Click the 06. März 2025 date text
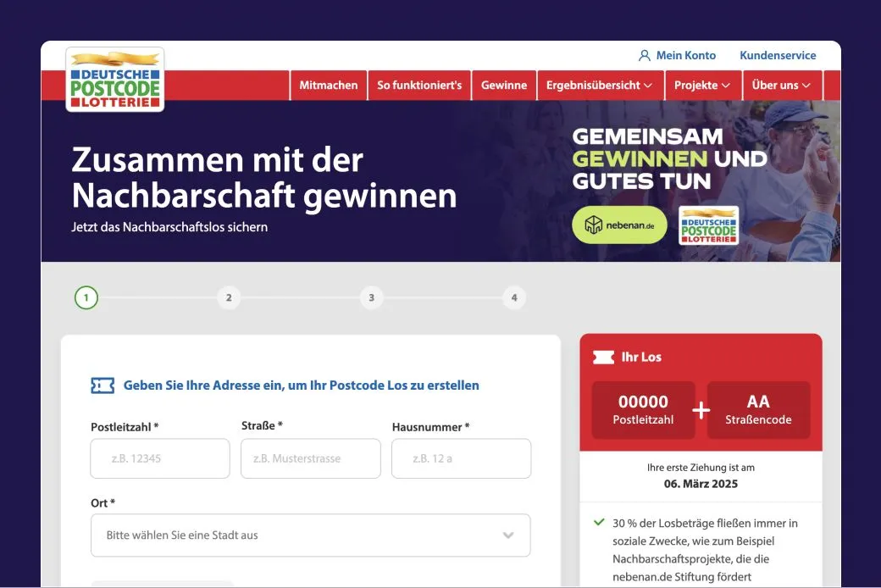 coord(701,484)
